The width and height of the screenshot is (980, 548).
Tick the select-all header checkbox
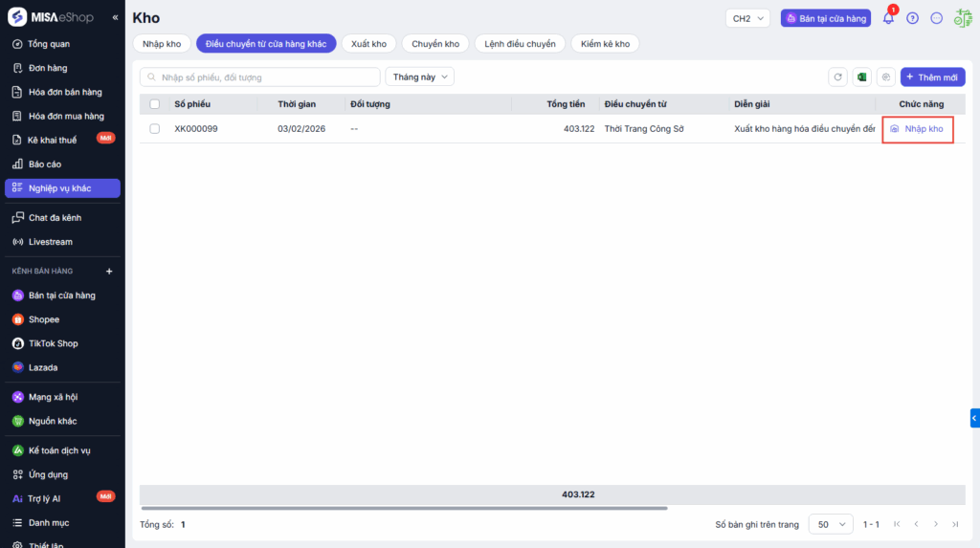pos(154,104)
